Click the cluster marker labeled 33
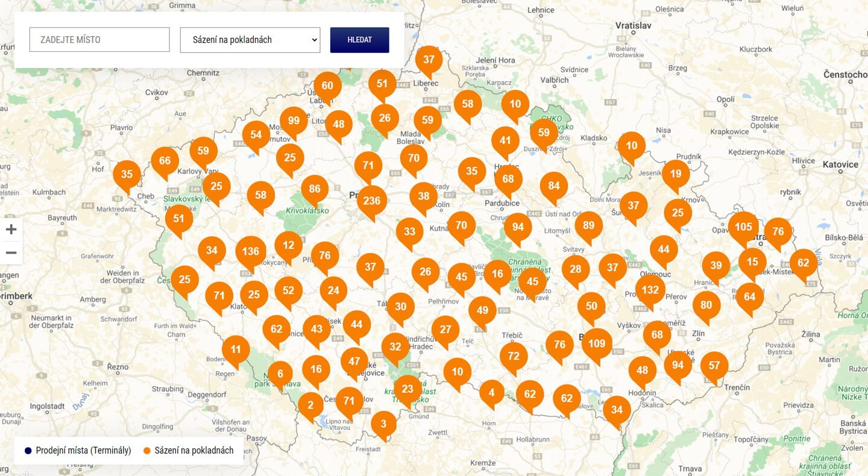 pyautogui.click(x=410, y=231)
